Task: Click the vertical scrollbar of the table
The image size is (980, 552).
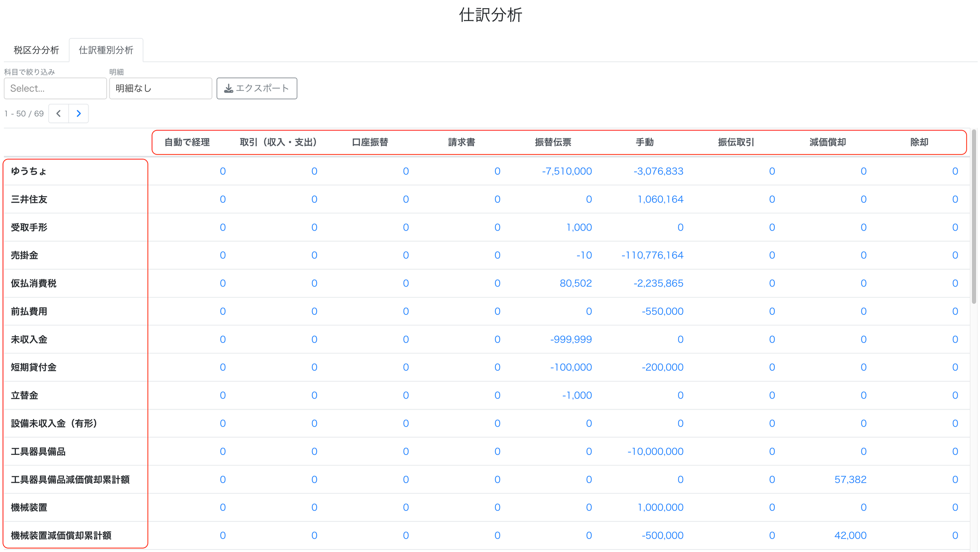Action: pyautogui.click(x=974, y=216)
